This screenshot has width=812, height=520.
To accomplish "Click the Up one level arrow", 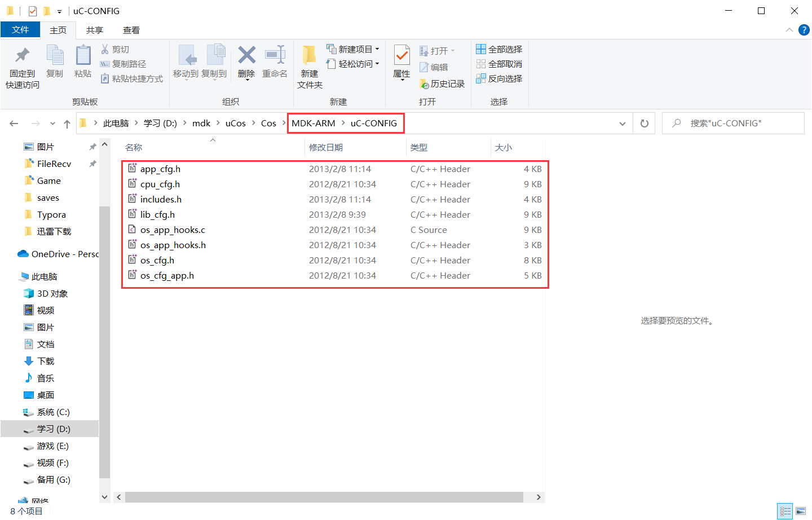I will coord(67,124).
